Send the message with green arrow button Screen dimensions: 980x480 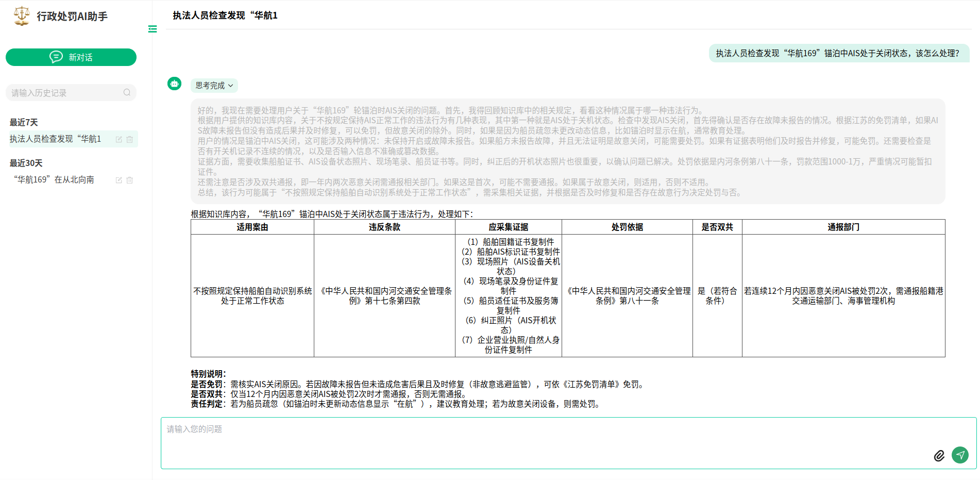tap(960, 455)
